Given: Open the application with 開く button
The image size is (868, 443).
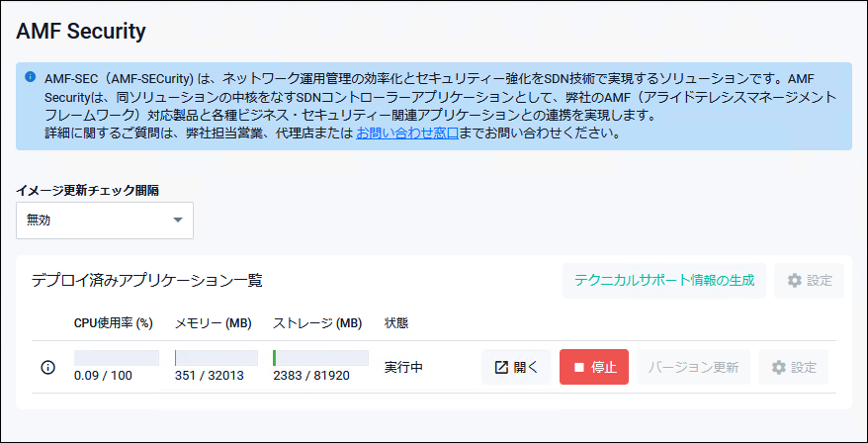Looking at the screenshot, I should 516,367.
